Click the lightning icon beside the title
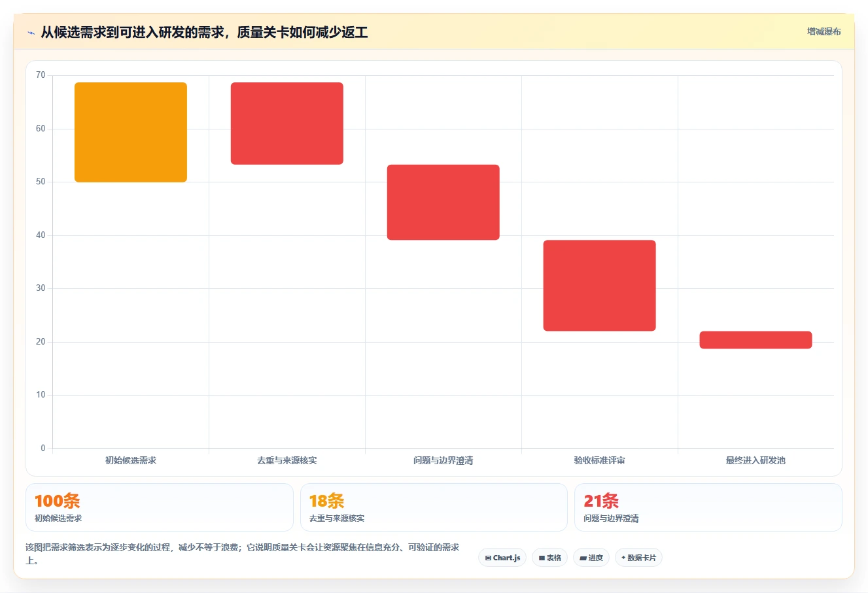The image size is (868, 593). 31,33
